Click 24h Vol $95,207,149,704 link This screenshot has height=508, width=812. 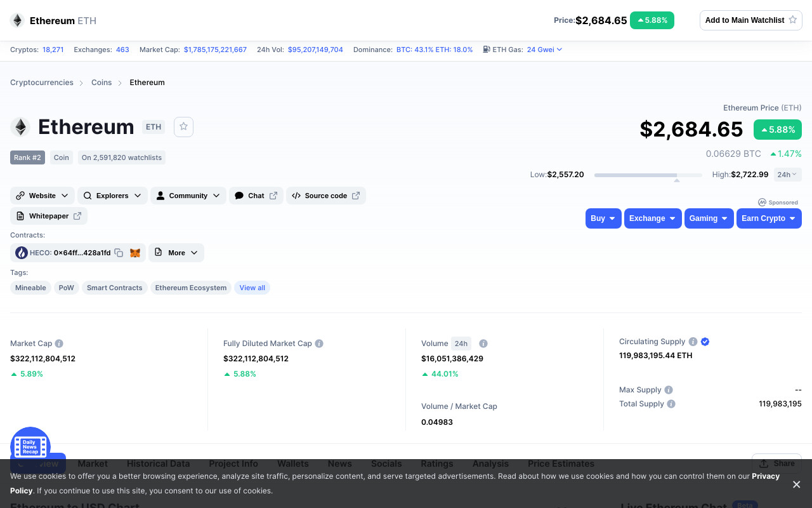[315, 50]
